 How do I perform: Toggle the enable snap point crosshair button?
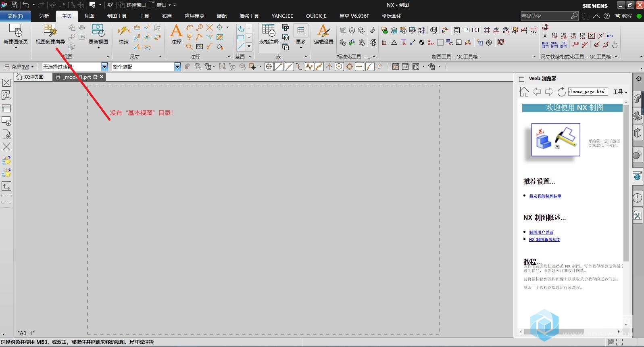coord(269,67)
